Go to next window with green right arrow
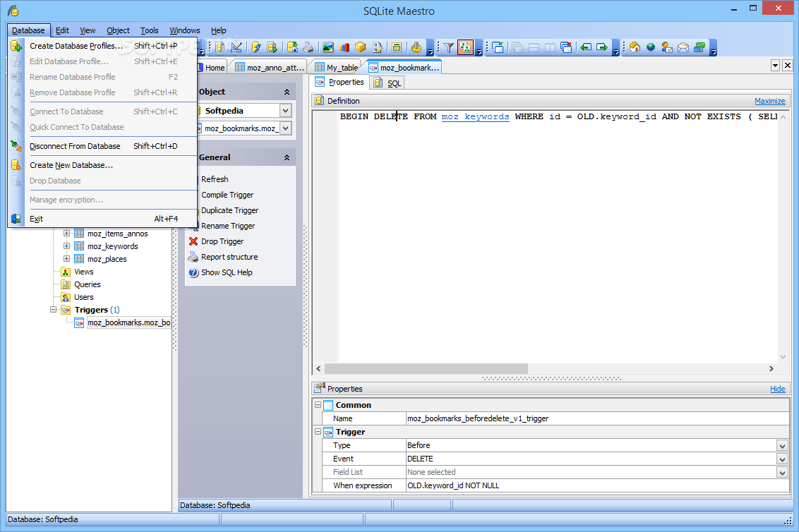The width and height of the screenshot is (799, 532). click(602, 47)
